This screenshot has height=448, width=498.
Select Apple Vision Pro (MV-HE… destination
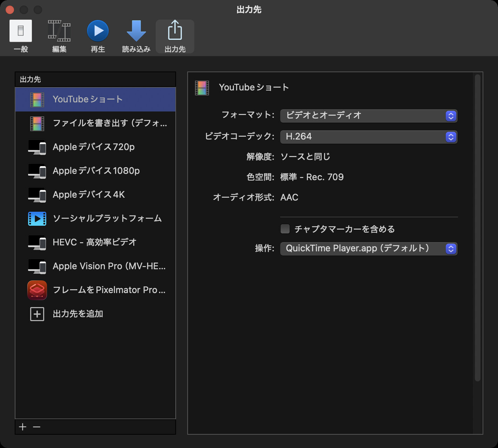(95, 266)
